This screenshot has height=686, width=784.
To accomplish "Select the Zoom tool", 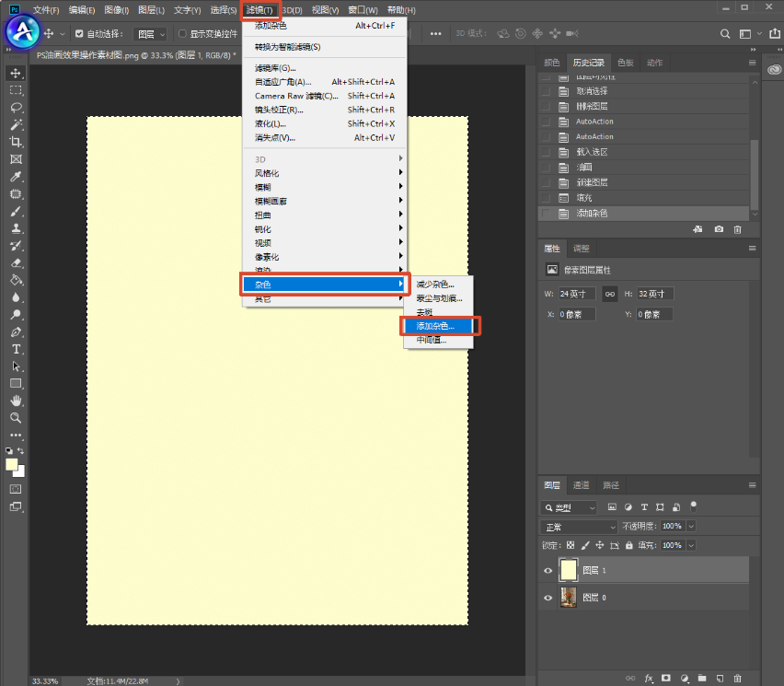I will click(x=16, y=418).
